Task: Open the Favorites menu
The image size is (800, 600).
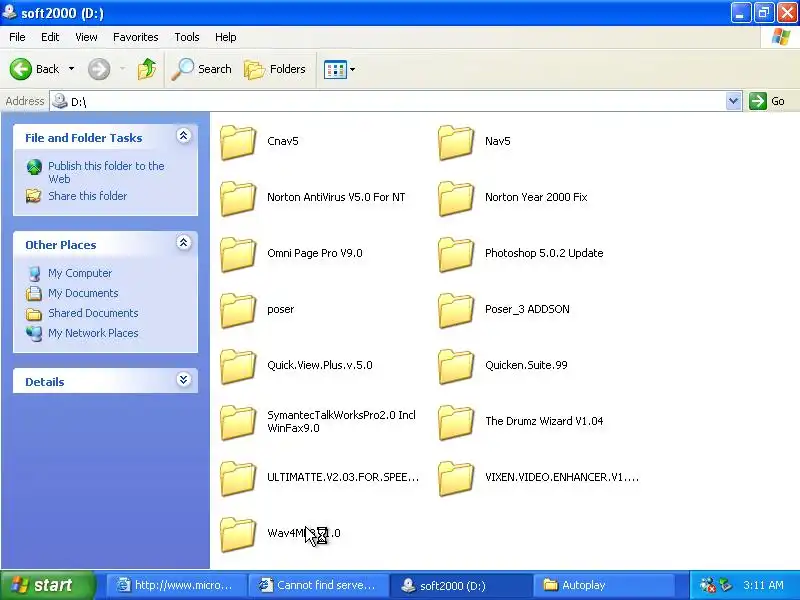Action: point(136,37)
